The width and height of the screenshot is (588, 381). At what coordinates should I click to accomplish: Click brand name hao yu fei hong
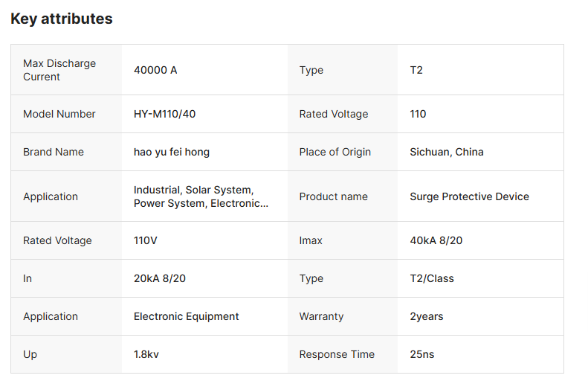(x=172, y=152)
